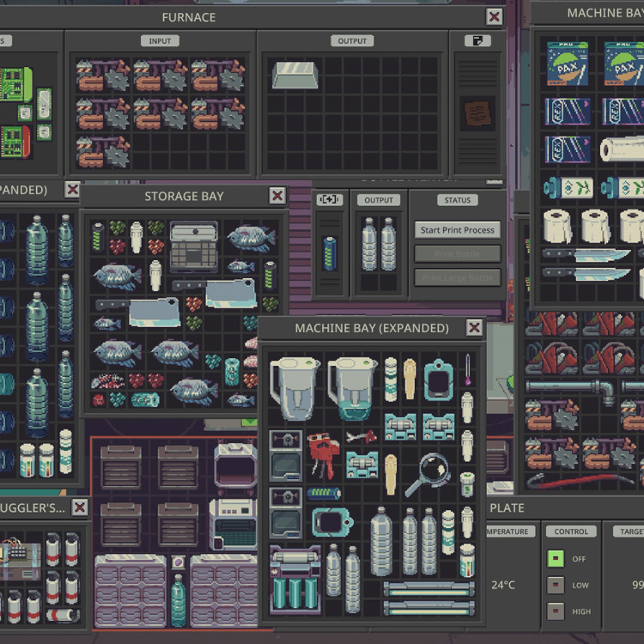Select the water-filled pitcher

point(352,388)
